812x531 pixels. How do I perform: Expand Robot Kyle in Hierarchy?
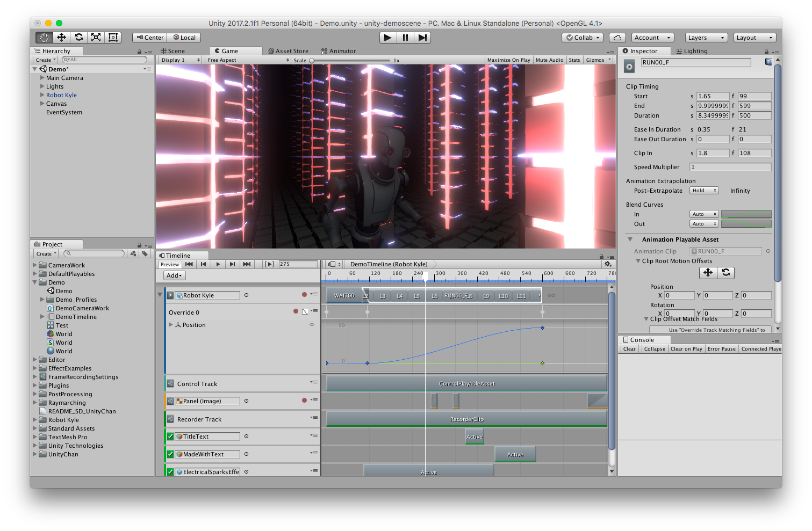coord(42,95)
